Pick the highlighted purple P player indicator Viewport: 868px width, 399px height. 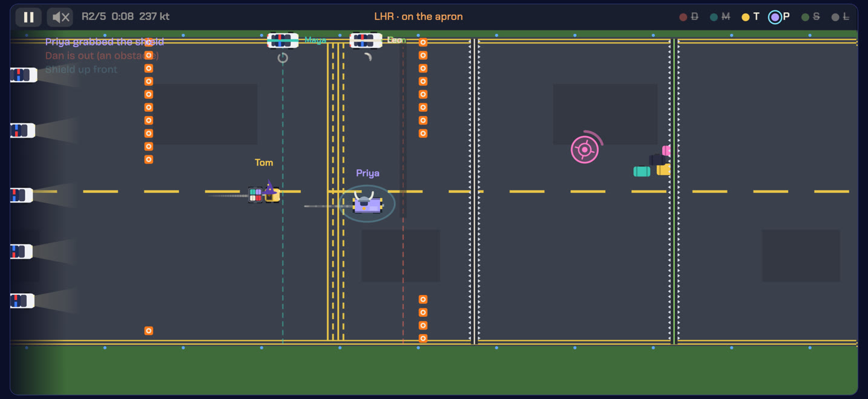[779, 17]
